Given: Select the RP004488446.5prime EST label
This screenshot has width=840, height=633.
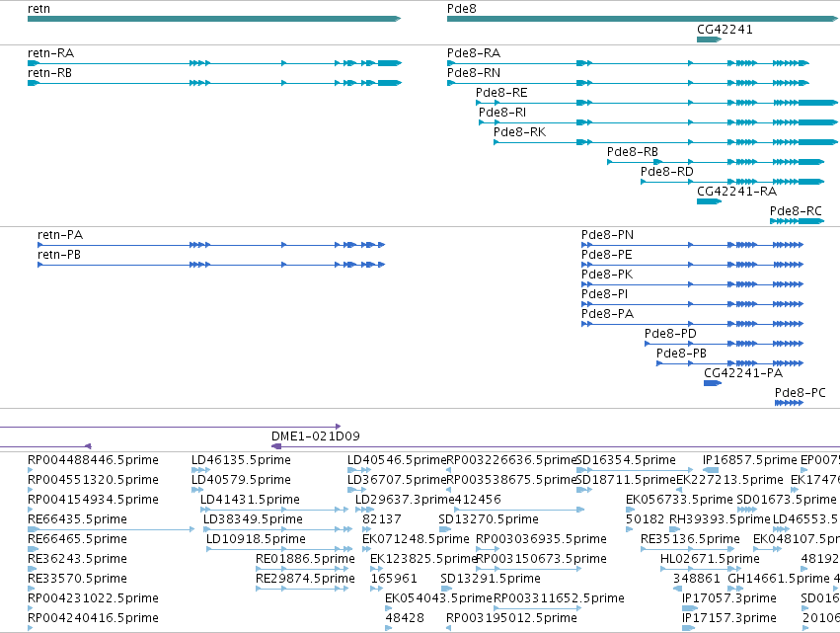Looking at the screenshot, I should point(93,460).
